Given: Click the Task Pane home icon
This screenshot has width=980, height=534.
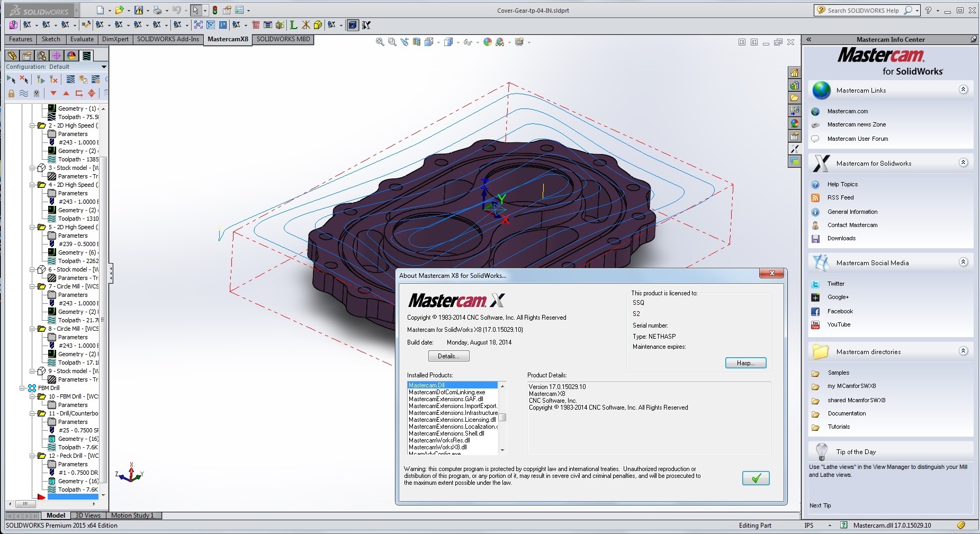Looking at the screenshot, I should [x=794, y=73].
